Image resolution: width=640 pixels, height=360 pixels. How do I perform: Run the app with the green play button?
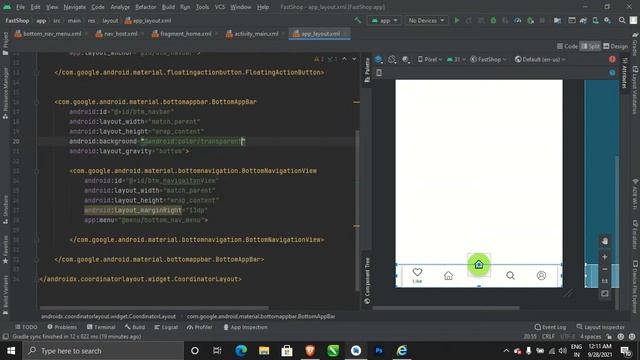pyautogui.click(x=457, y=20)
